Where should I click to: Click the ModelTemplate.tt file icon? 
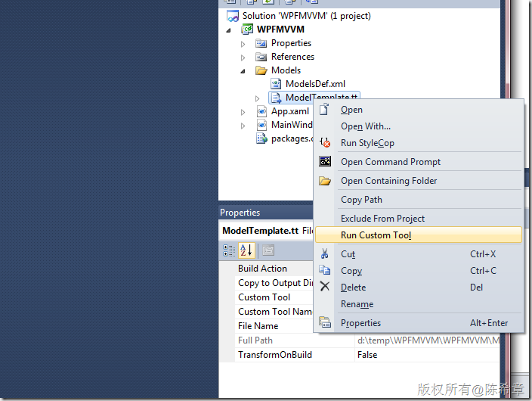276,98
